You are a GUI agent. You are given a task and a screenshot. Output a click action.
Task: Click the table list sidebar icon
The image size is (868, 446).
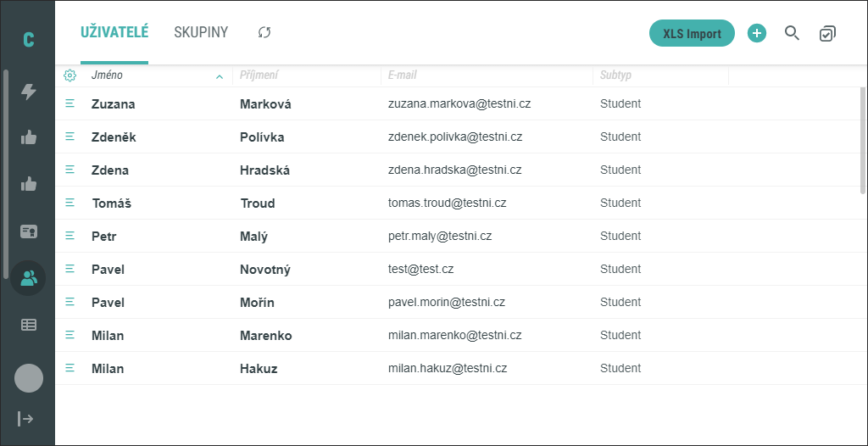point(28,326)
